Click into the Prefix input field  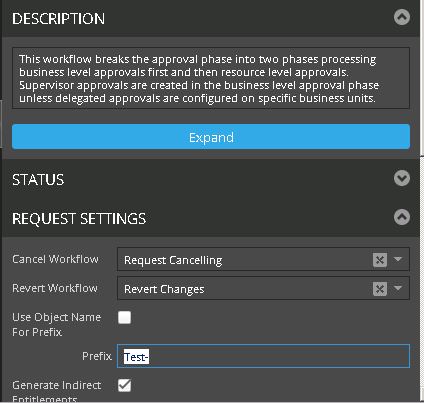point(263,356)
